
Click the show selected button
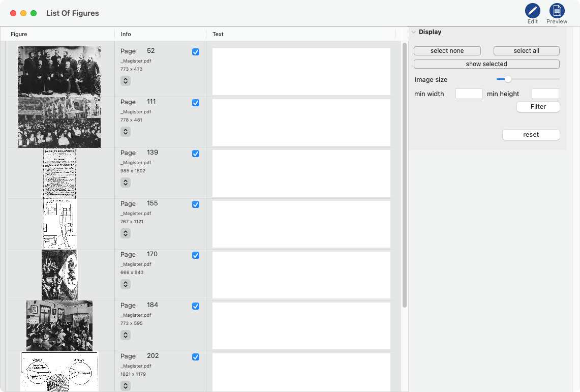(x=486, y=64)
